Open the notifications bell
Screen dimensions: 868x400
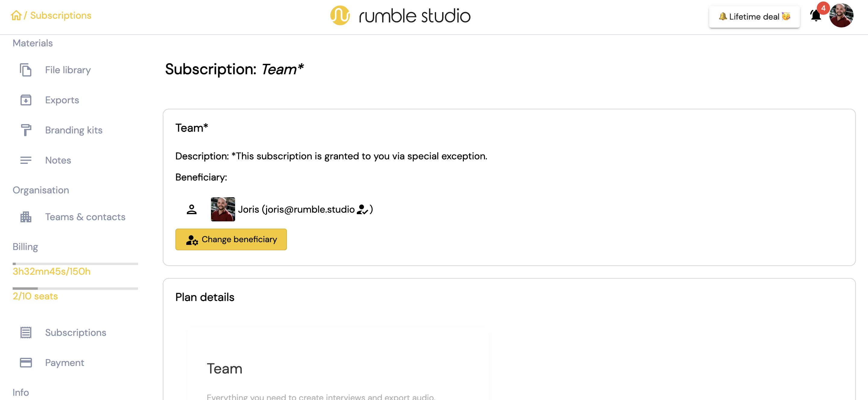(x=816, y=16)
